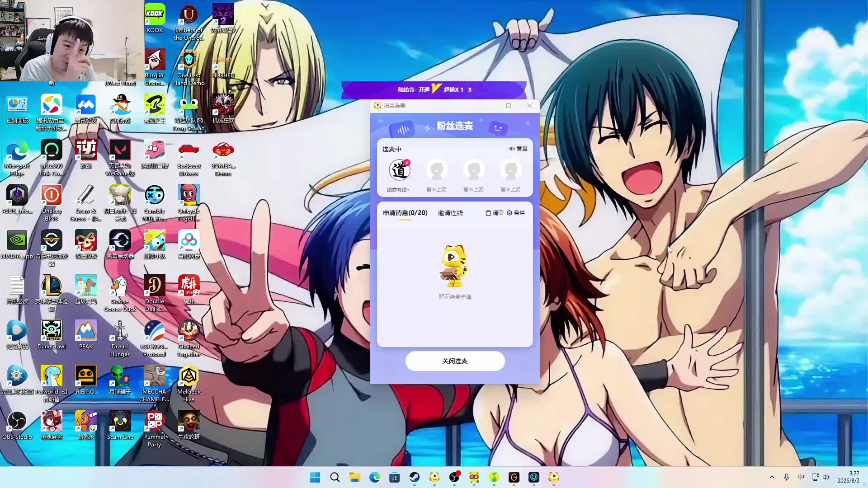Select OBS Studio desktop shortcut
The width and height of the screenshot is (868, 488).
click(x=17, y=425)
